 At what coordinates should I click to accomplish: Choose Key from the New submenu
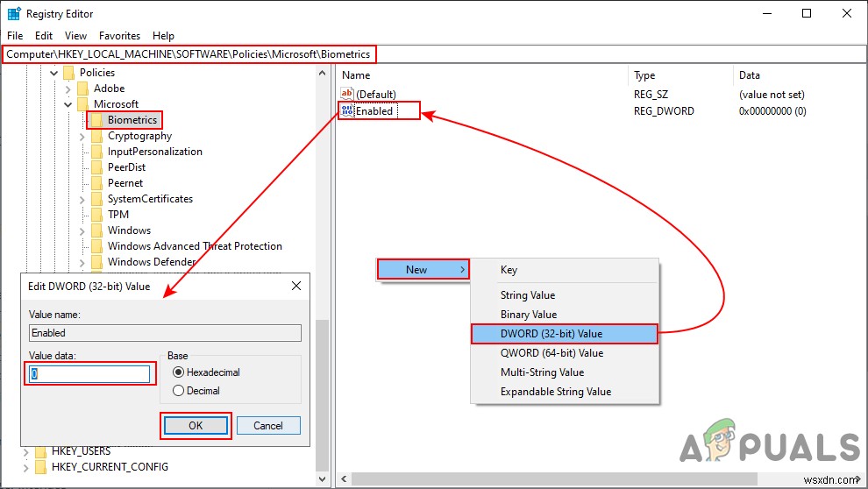click(565, 270)
